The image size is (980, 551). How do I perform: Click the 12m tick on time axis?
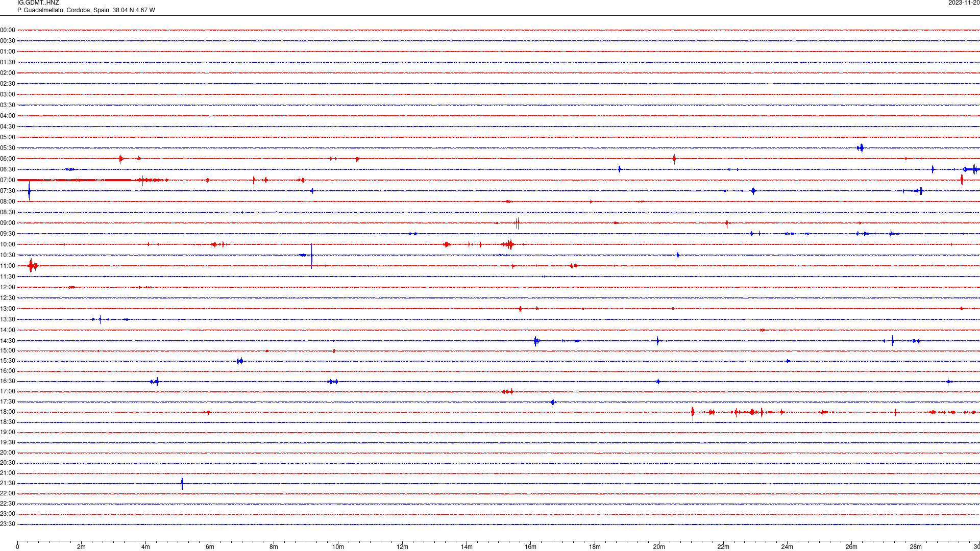[402, 547]
